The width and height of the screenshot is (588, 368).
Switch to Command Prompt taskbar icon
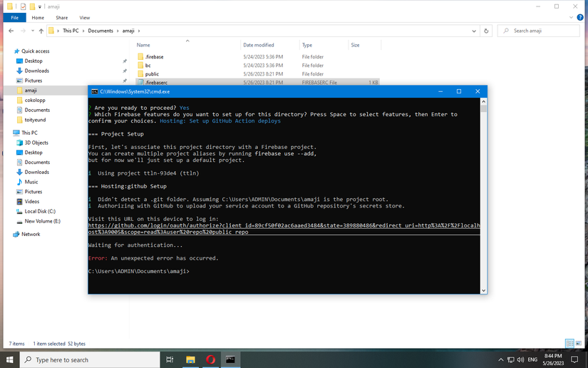(x=230, y=359)
